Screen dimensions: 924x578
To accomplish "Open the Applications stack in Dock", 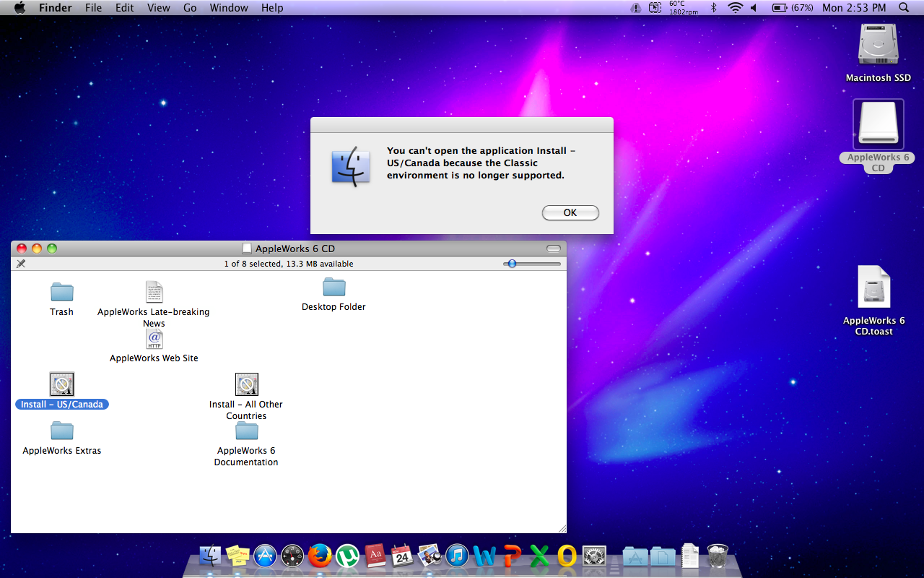I will click(635, 556).
